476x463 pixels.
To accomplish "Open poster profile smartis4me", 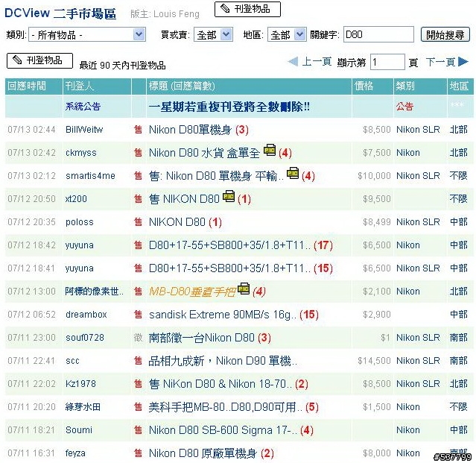I will 90,176.
